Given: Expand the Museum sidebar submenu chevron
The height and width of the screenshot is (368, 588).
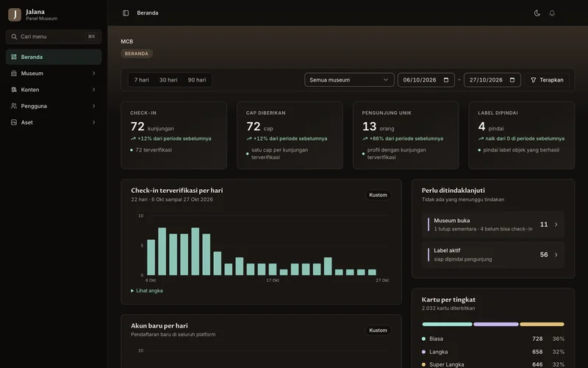Looking at the screenshot, I should (94, 73).
